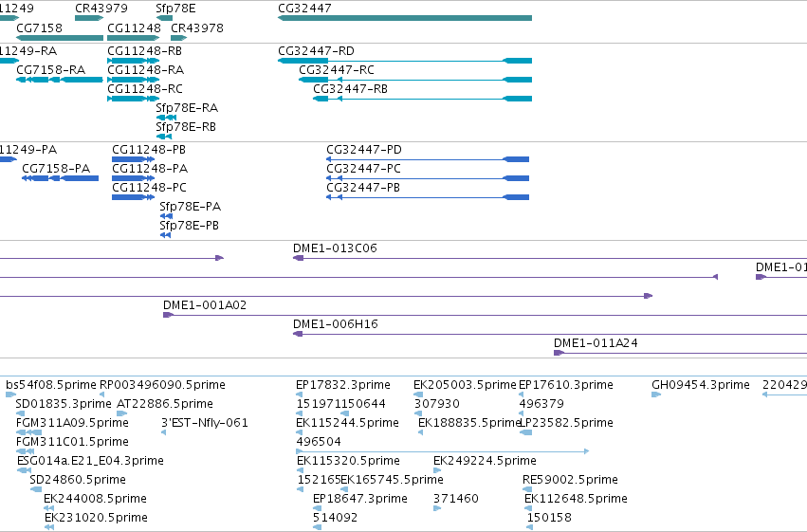The width and height of the screenshot is (807, 532).
Task: Open the CG11248 gene label
Action: 134,28
